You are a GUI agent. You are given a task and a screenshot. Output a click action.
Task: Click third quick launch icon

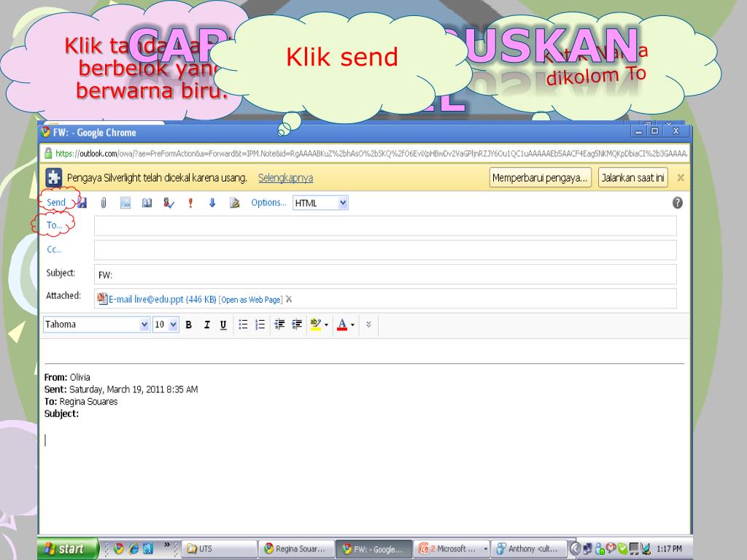point(148,548)
